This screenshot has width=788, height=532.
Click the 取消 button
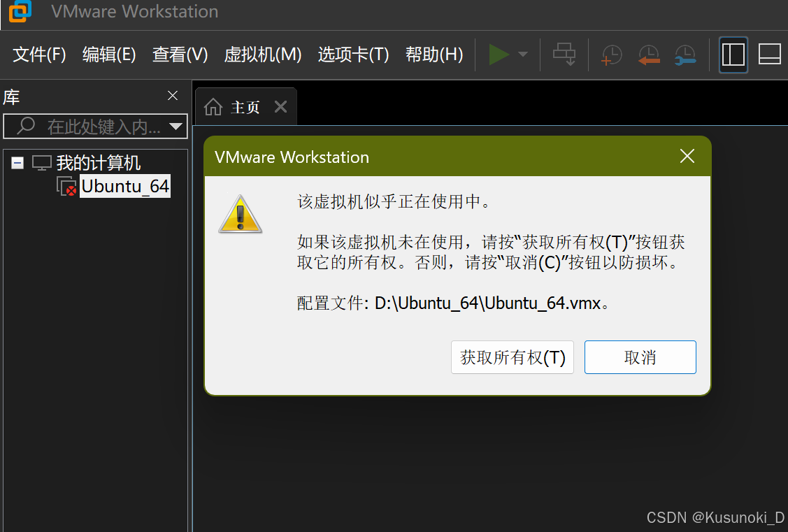click(640, 357)
